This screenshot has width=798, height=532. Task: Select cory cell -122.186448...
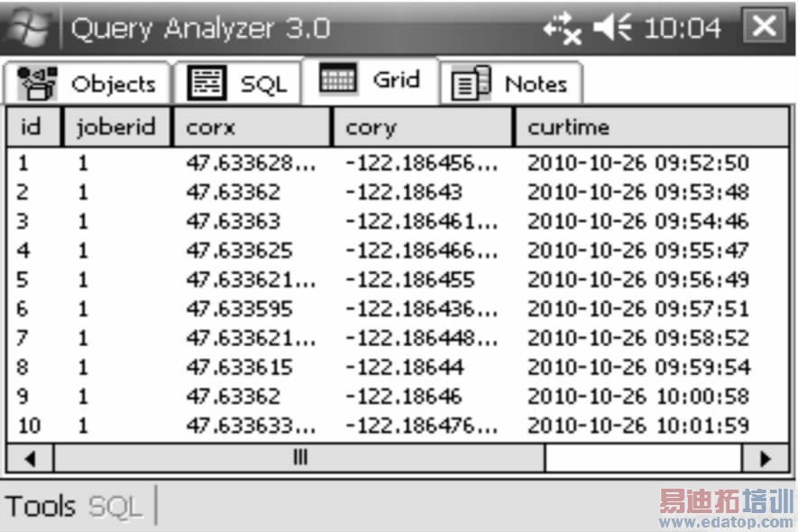click(x=422, y=338)
